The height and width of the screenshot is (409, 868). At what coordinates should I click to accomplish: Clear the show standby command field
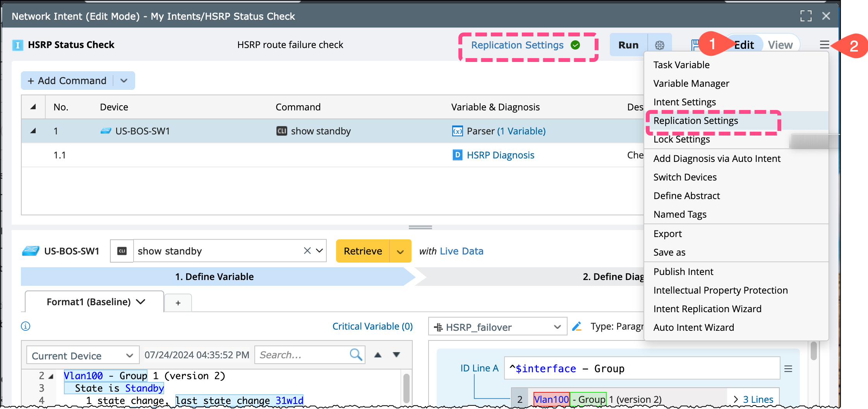(x=307, y=251)
